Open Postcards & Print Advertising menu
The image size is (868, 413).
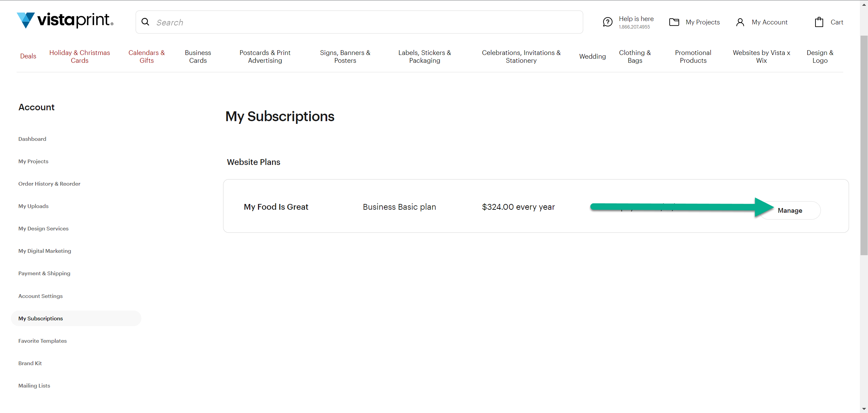265,56
